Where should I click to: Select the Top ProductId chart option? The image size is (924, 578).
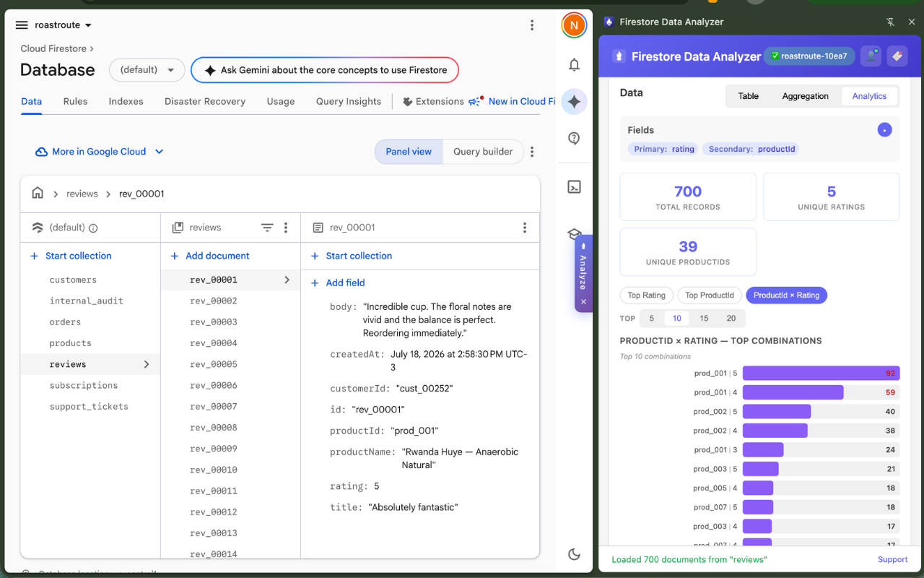709,295
